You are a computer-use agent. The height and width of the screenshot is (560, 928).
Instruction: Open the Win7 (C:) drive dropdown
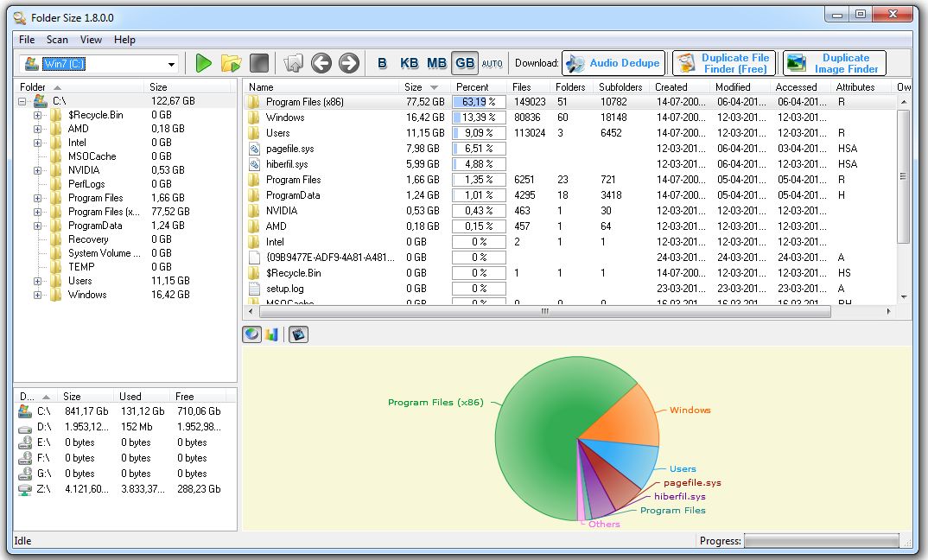click(171, 64)
